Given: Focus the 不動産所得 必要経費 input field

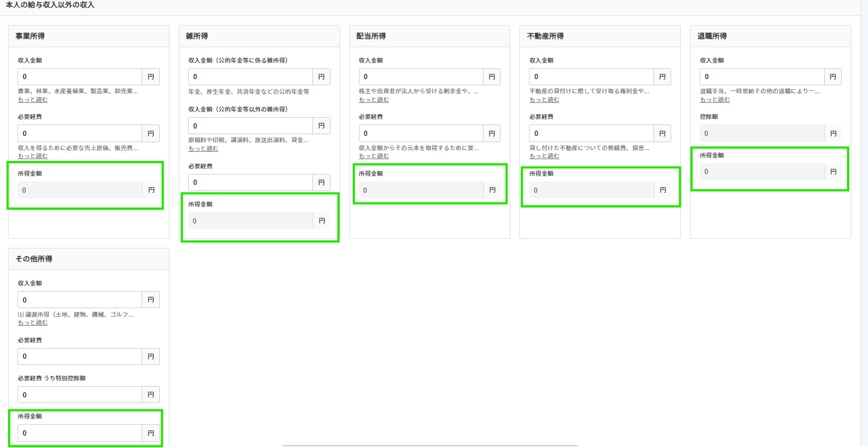Looking at the screenshot, I should 592,134.
